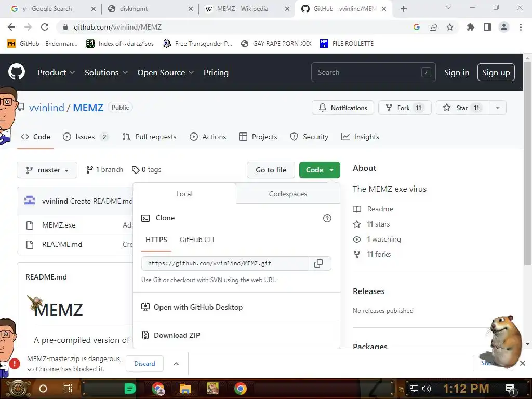
Task: Open the green app in taskbar
Action: point(130,389)
